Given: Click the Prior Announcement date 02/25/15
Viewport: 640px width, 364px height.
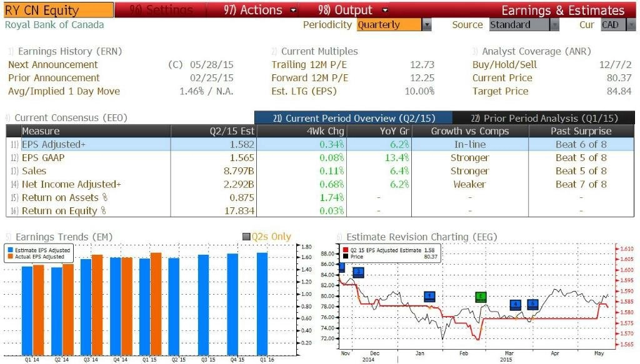Looking at the screenshot, I should point(211,78).
